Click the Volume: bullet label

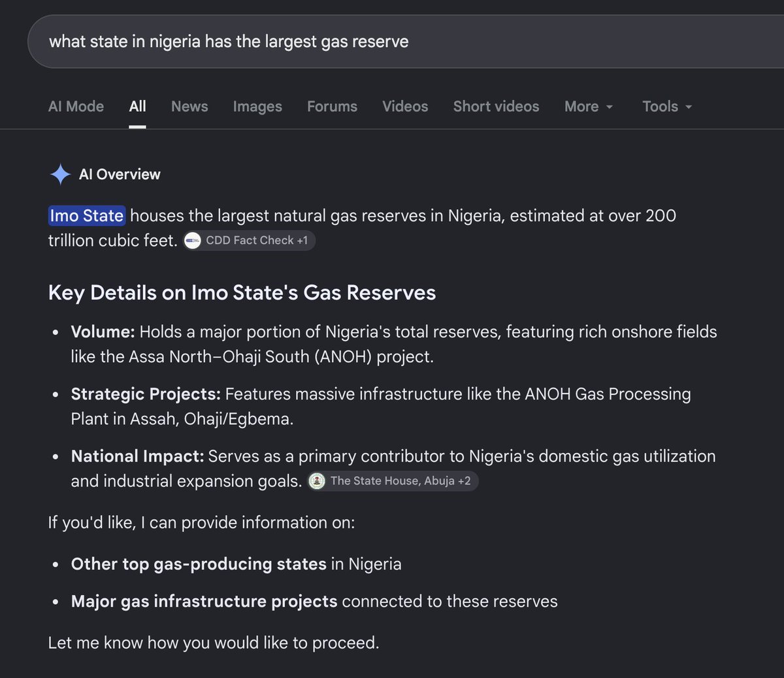(x=103, y=332)
